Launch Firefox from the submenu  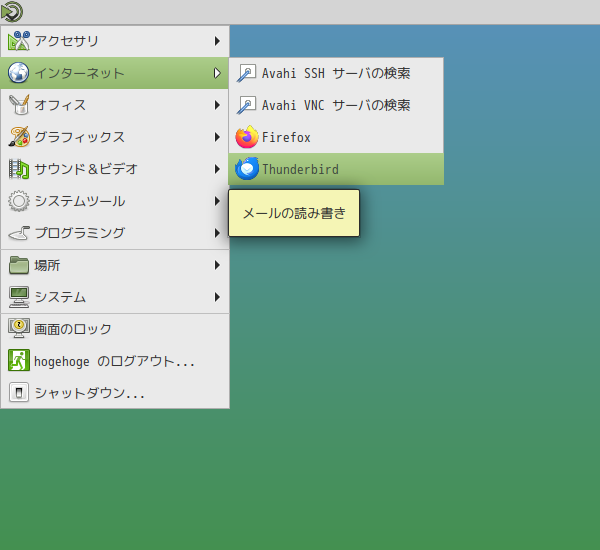(x=336, y=137)
